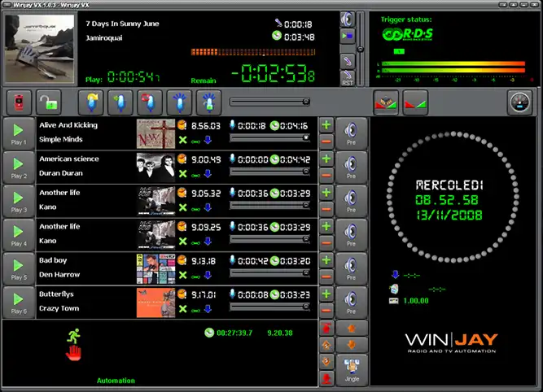Screen dimensions: 543x392
Task: Toggle the green padlock lock button
Action: pyautogui.click(x=49, y=102)
